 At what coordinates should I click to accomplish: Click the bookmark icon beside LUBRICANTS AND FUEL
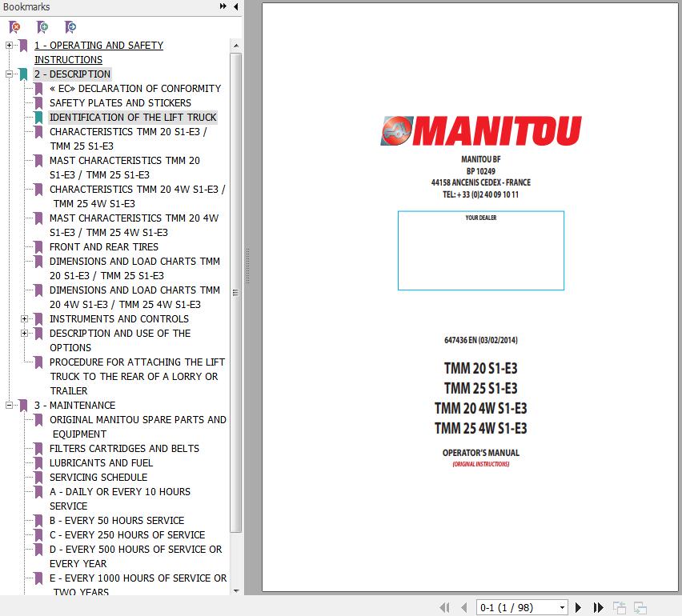coord(38,463)
